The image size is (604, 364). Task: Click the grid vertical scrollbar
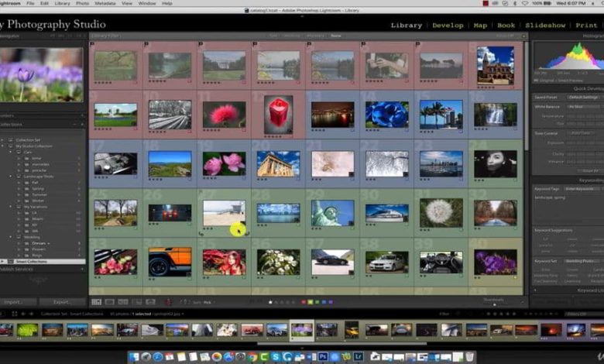pyautogui.click(x=526, y=96)
